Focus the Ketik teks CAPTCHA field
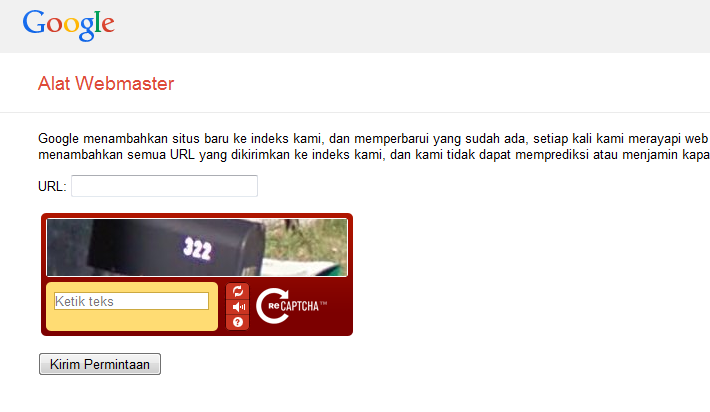This screenshot has width=710, height=412. coord(131,301)
